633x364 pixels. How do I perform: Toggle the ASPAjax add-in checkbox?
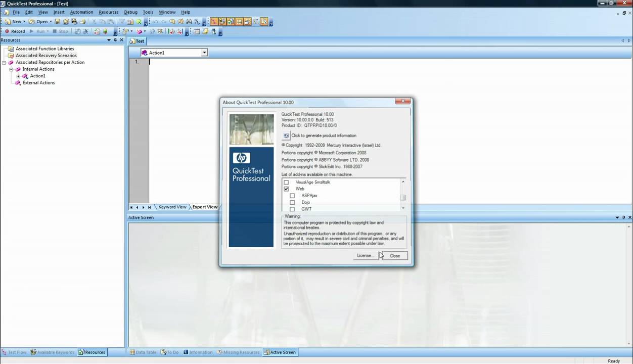point(292,196)
